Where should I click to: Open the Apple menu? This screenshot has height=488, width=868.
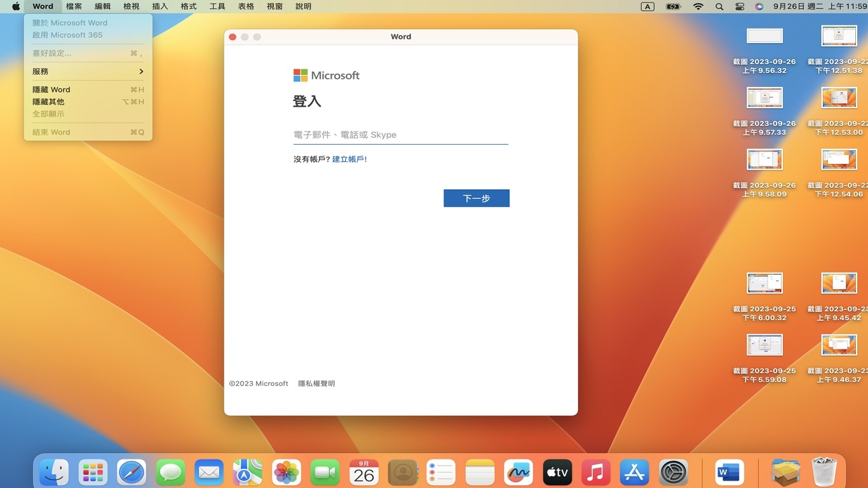[16, 6]
